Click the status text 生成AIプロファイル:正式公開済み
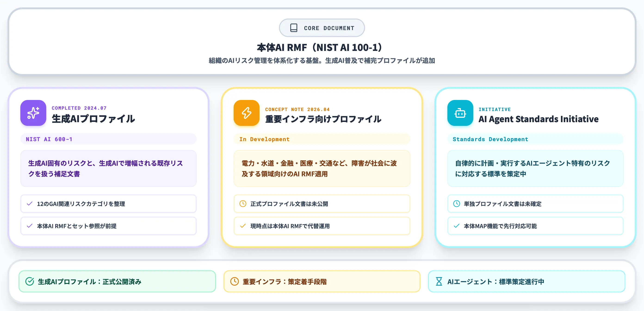Image resolution: width=644 pixels, height=311 pixels. click(x=90, y=282)
